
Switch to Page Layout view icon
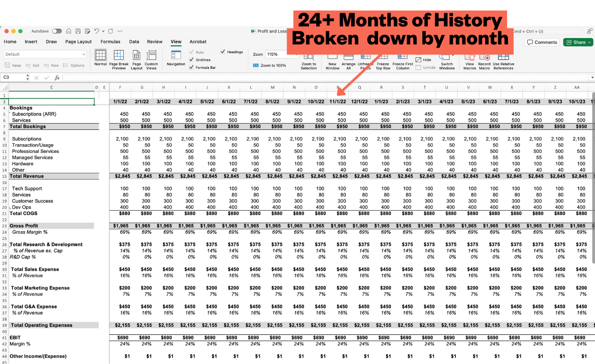point(137,60)
